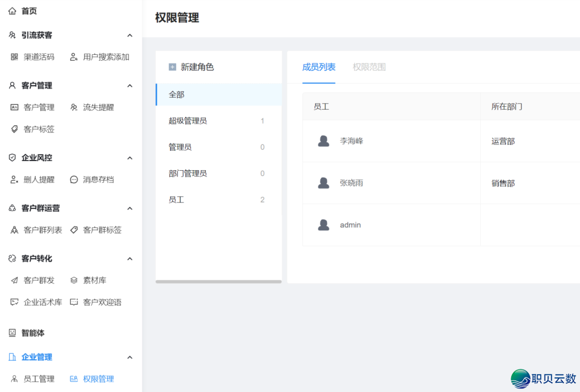Collapse the 引流获客 sidebar section
Image resolution: width=580 pixels, height=392 pixels.
click(x=130, y=35)
